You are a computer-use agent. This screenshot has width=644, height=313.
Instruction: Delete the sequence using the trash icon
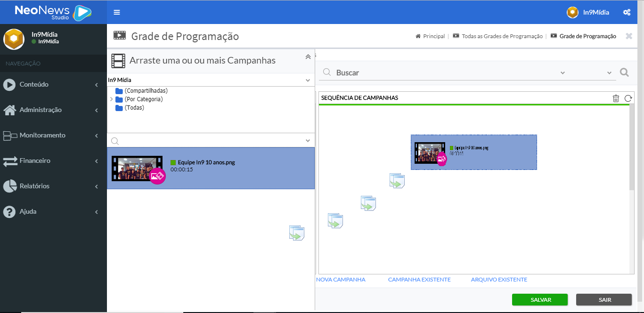click(x=616, y=98)
